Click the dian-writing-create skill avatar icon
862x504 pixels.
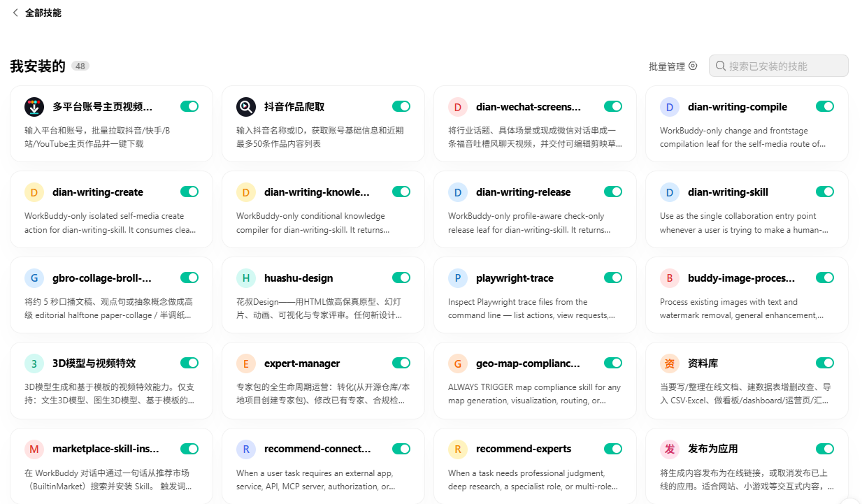[x=34, y=192]
